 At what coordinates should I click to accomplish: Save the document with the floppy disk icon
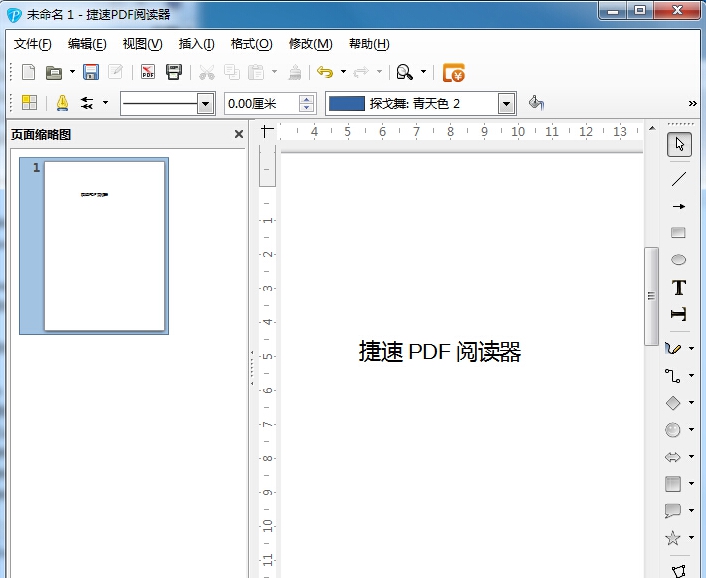point(91,72)
